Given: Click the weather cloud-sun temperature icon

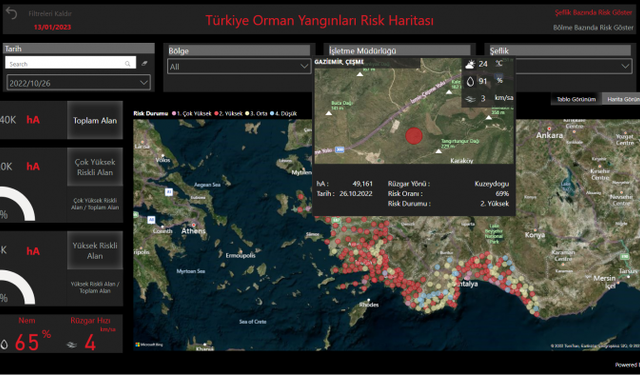Looking at the screenshot, I should click(470, 64).
